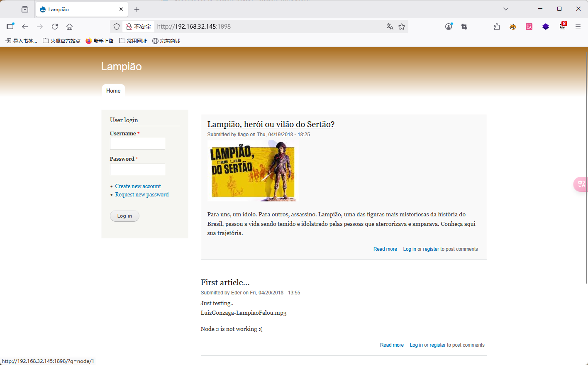Click the text Submitted by tiago

228,135
